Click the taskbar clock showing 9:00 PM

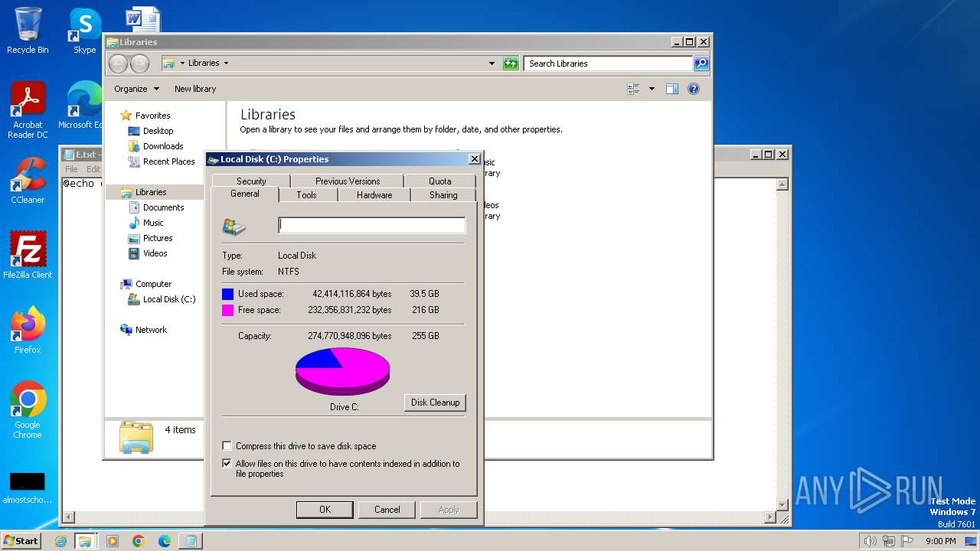coord(940,541)
